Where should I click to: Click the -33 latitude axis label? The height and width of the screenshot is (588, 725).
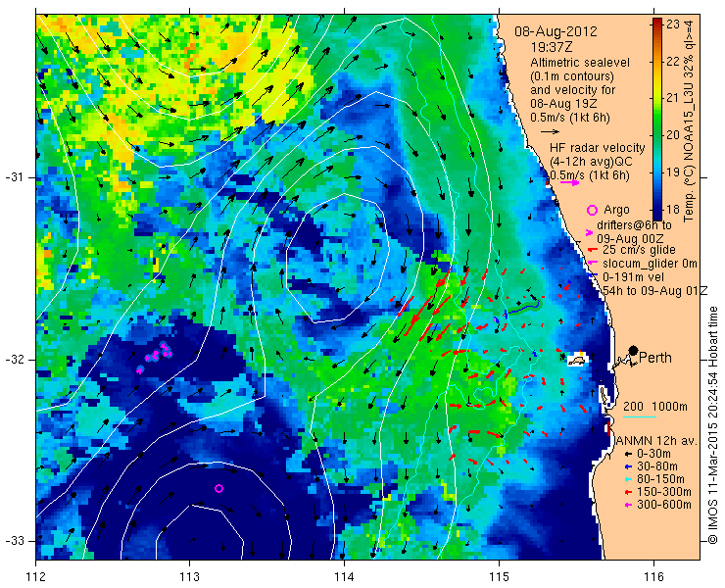coord(16,541)
